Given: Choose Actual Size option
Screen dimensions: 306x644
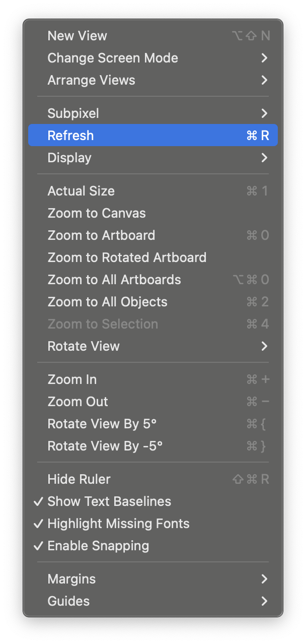Looking at the screenshot, I should pyautogui.click(x=81, y=191).
